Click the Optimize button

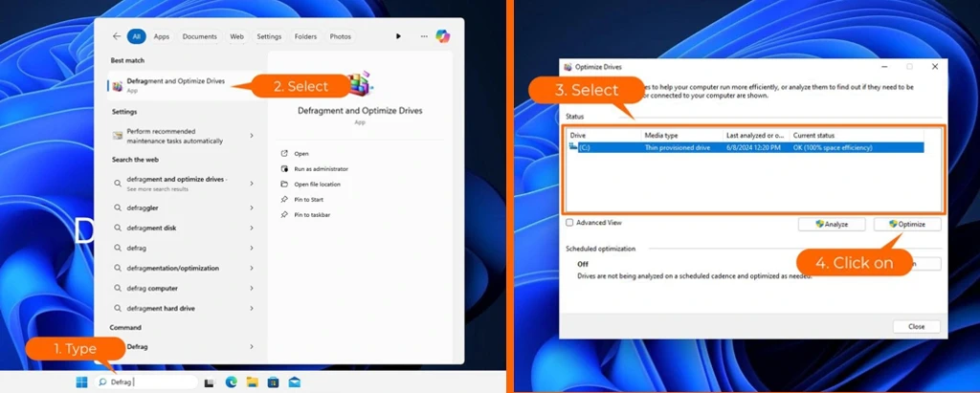click(x=907, y=225)
